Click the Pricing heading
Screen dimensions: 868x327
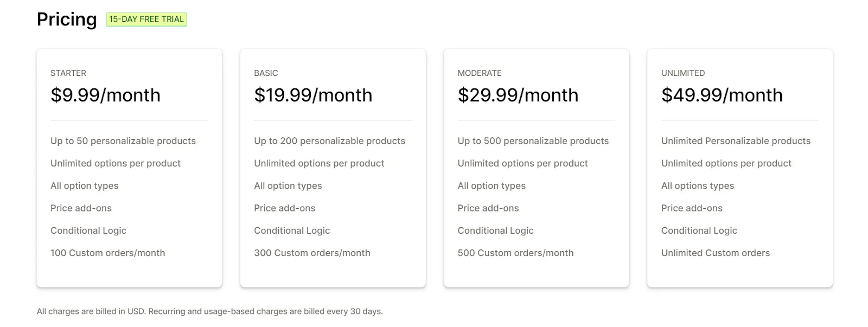pyautogui.click(x=67, y=20)
